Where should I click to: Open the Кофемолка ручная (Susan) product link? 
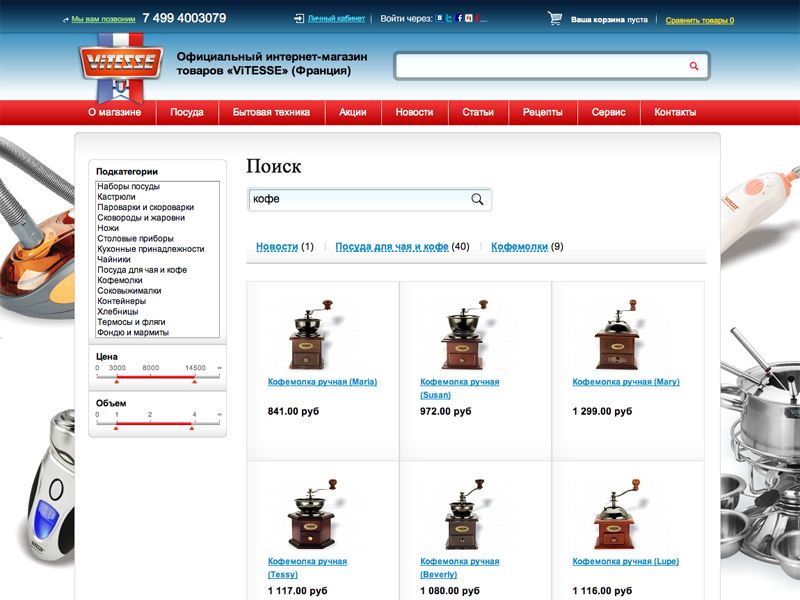tap(460, 388)
